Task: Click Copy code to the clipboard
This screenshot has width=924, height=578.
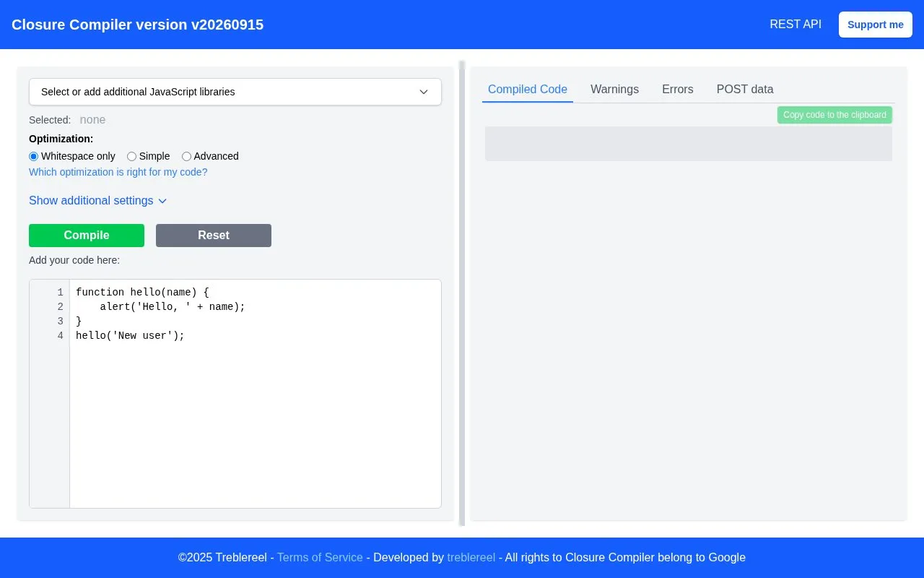Action: pyautogui.click(x=834, y=115)
